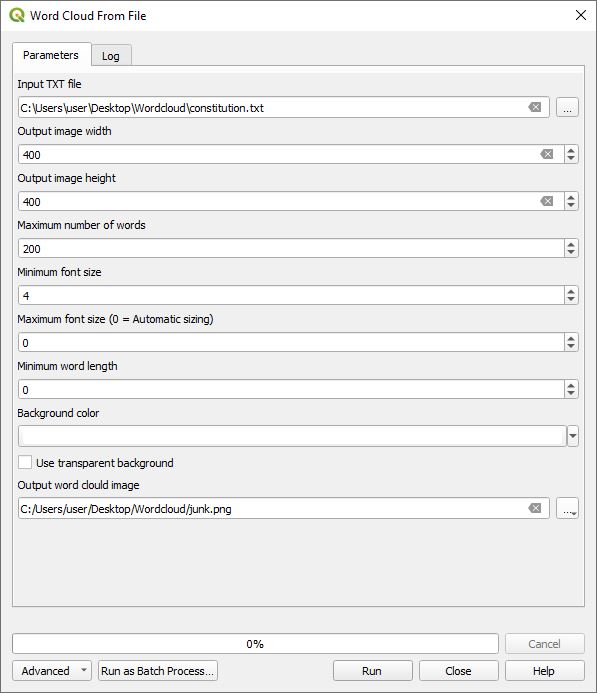This screenshot has width=597, height=693.
Task: Increase Output image width with up arrow
Action: [571, 150]
